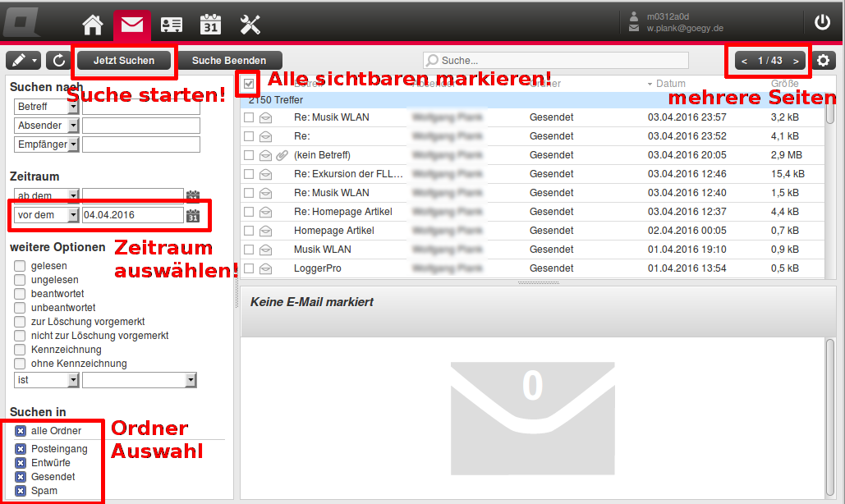Expand the 'Betreff' search field dropdown
This screenshot has width=845, height=504.
tap(73, 107)
